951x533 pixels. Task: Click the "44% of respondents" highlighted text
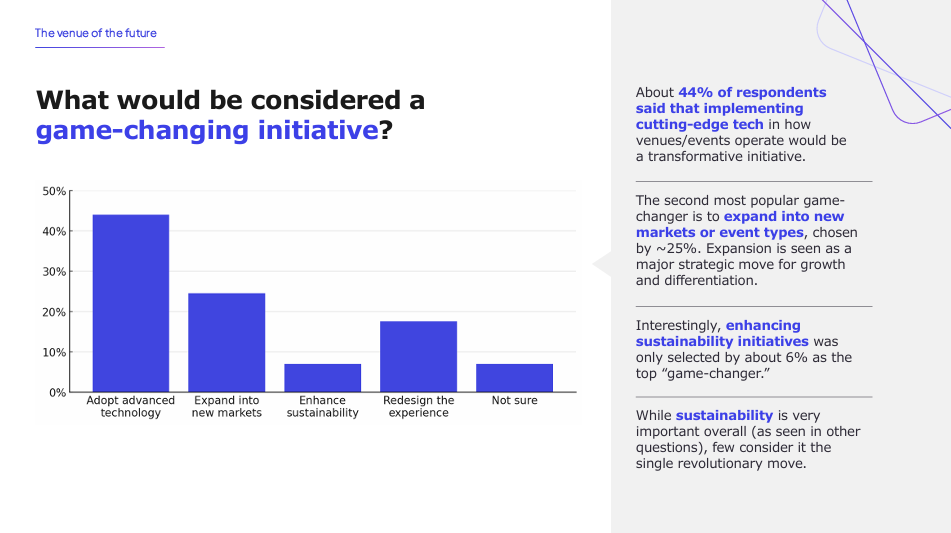pyautogui.click(x=752, y=93)
